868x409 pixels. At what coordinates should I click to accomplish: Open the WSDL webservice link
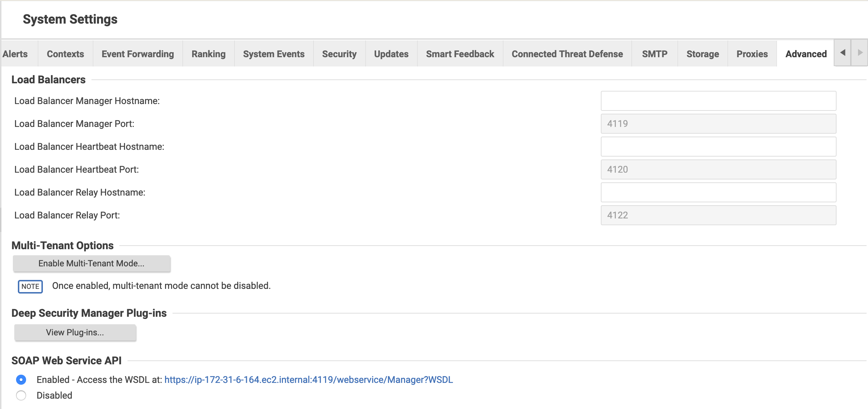[308, 380]
